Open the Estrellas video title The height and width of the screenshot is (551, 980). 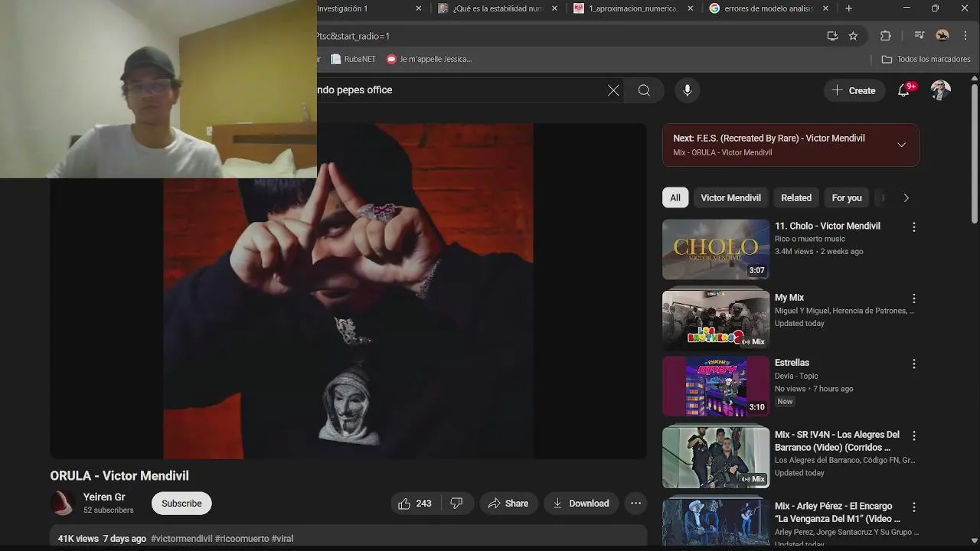[x=792, y=363]
